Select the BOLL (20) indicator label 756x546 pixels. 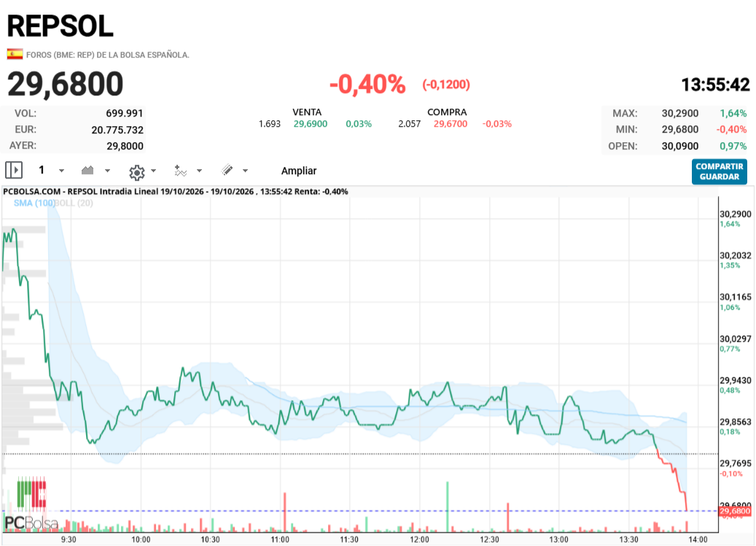pos(74,203)
